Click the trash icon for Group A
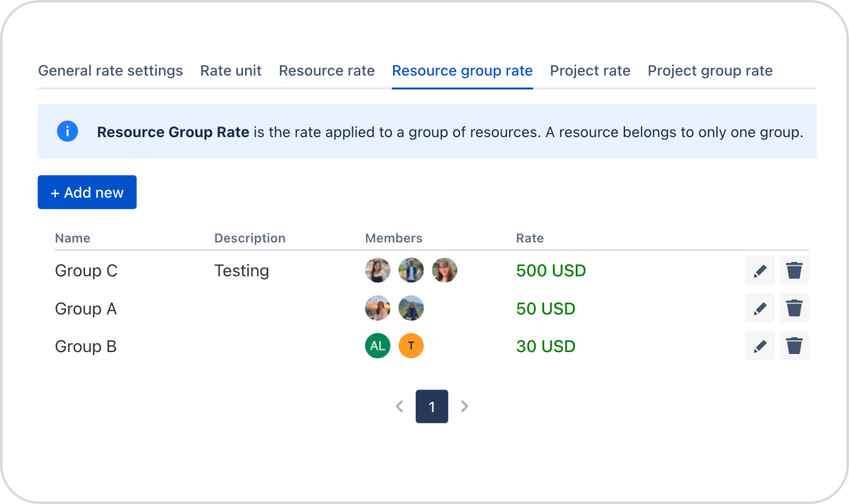 coord(794,308)
